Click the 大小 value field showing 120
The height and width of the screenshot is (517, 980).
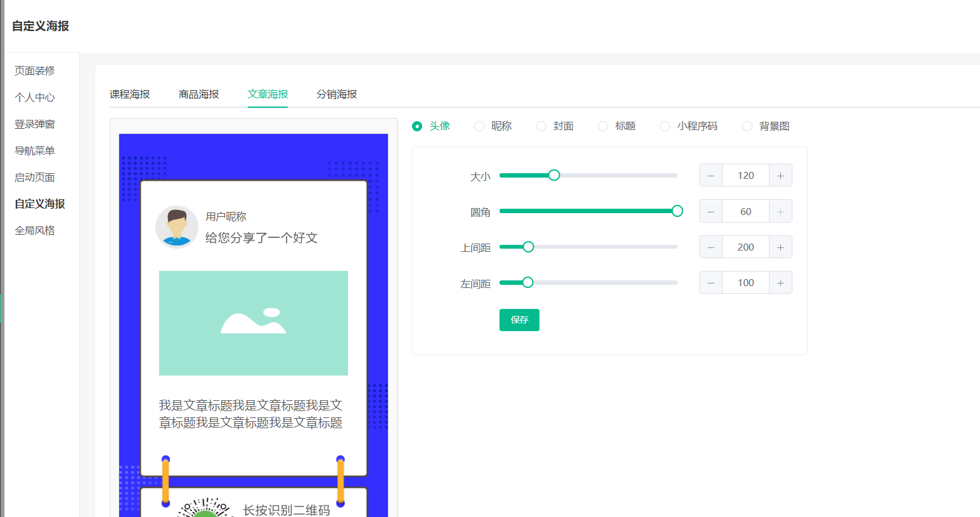click(x=745, y=176)
